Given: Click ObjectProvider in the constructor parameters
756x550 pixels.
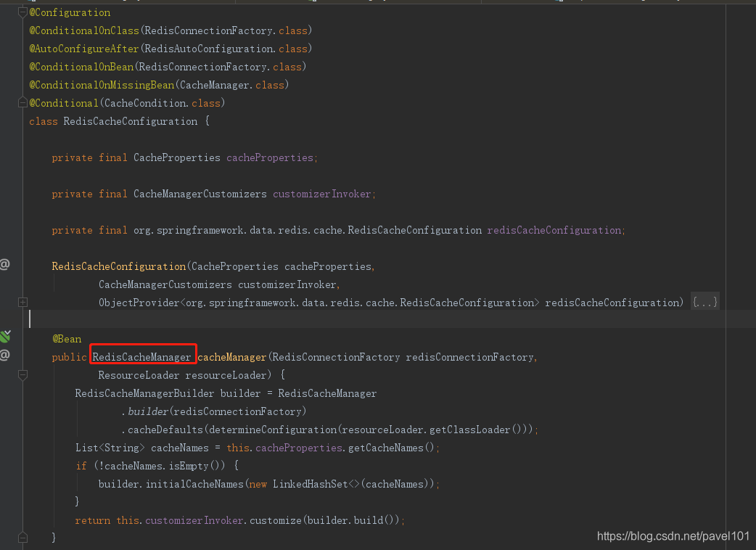Looking at the screenshot, I should point(139,303).
